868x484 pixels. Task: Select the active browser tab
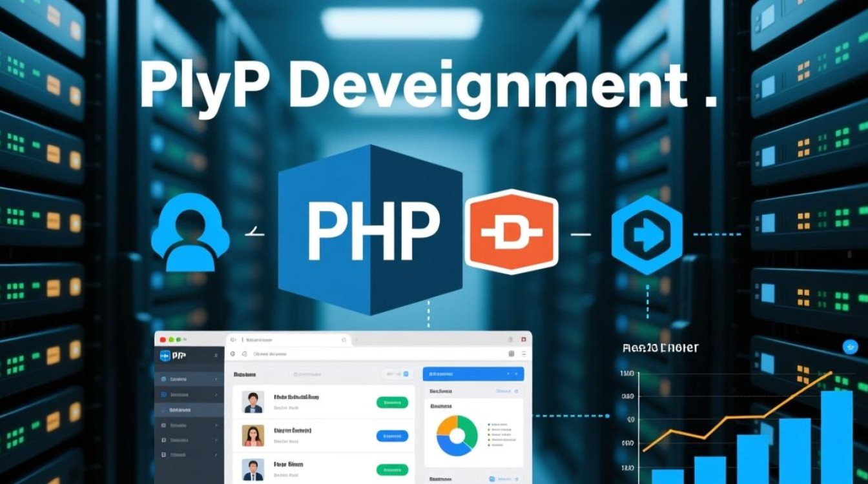click(x=285, y=339)
